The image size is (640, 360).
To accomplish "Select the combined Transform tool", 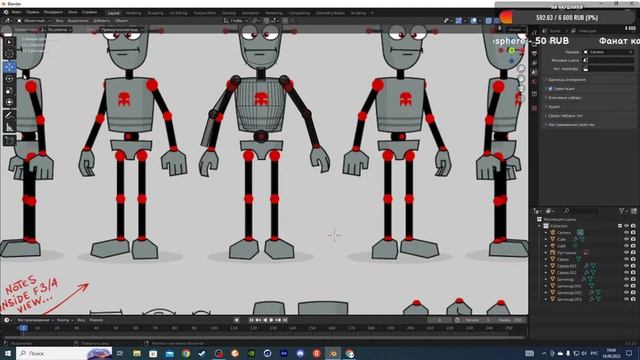I will point(9,102).
